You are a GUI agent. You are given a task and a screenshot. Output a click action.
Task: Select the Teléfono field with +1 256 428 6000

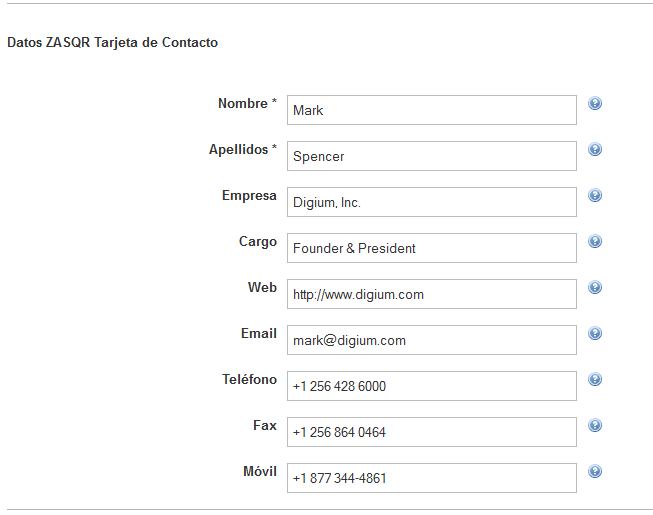(x=431, y=386)
